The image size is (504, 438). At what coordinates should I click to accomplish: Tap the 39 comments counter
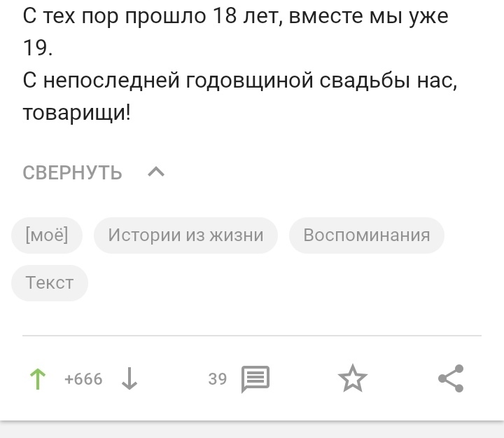point(218,379)
